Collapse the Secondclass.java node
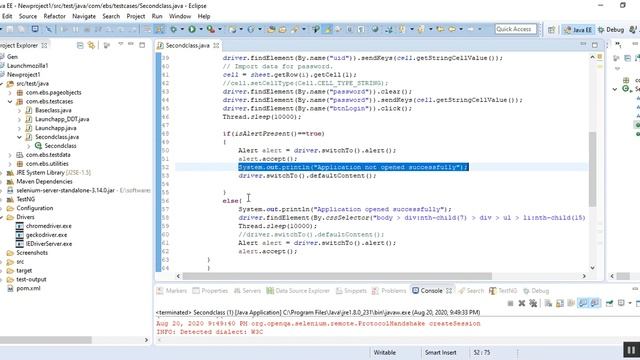640x360 pixels. (x=19, y=137)
